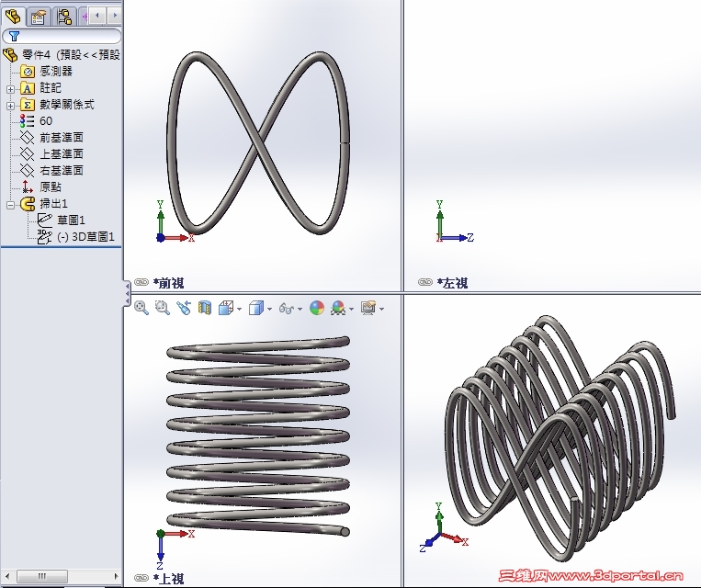Click scrollbar right arrow in tree panel
Screen dimensions: 701x588
tap(116, 576)
